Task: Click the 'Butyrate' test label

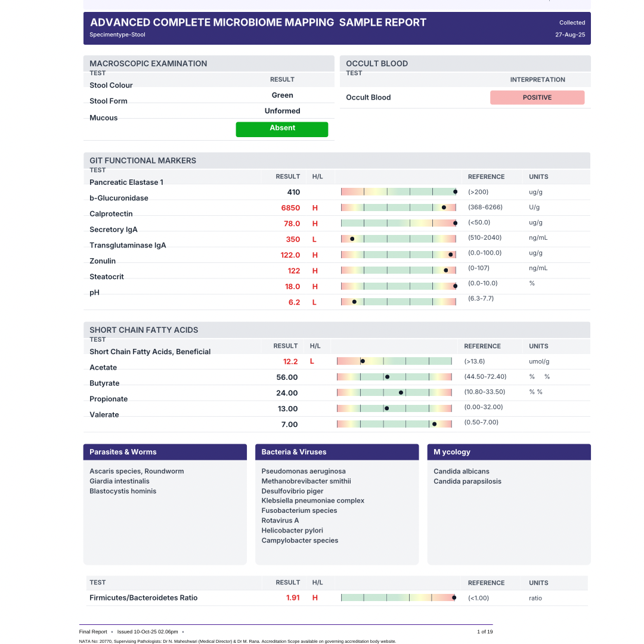Action: (x=104, y=383)
